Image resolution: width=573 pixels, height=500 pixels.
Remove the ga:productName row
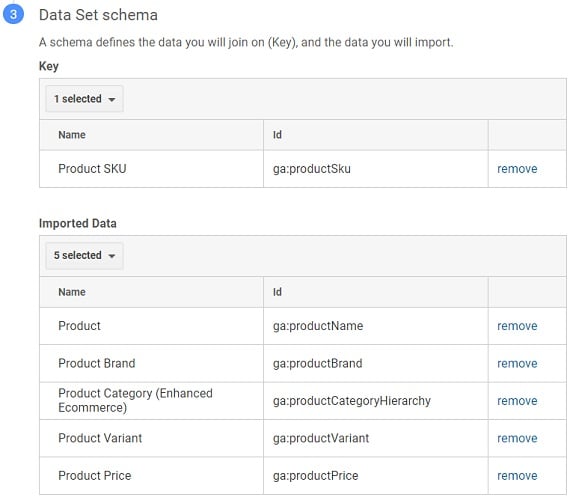pyautogui.click(x=517, y=326)
